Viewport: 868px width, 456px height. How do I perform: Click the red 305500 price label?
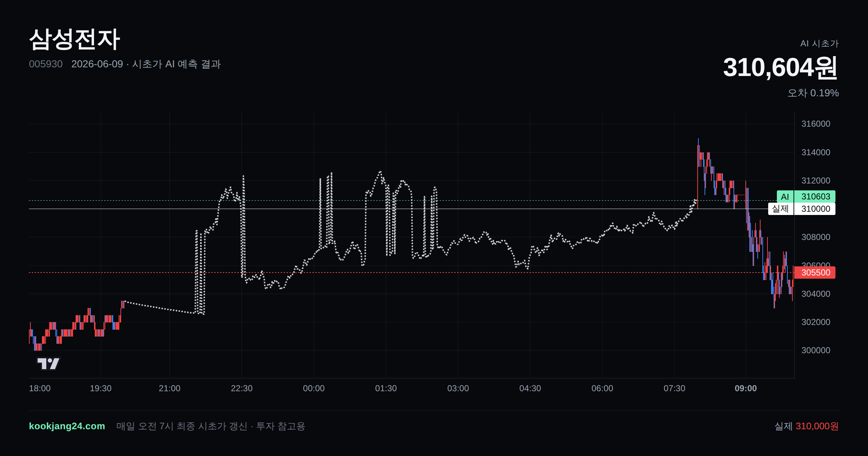pos(815,273)
